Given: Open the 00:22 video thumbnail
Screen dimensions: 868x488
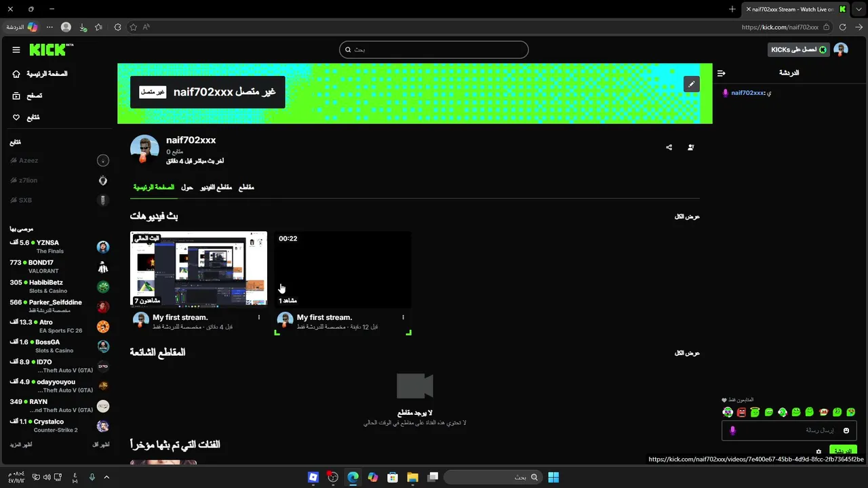Looking at the screenshot, I should (342, 269).
